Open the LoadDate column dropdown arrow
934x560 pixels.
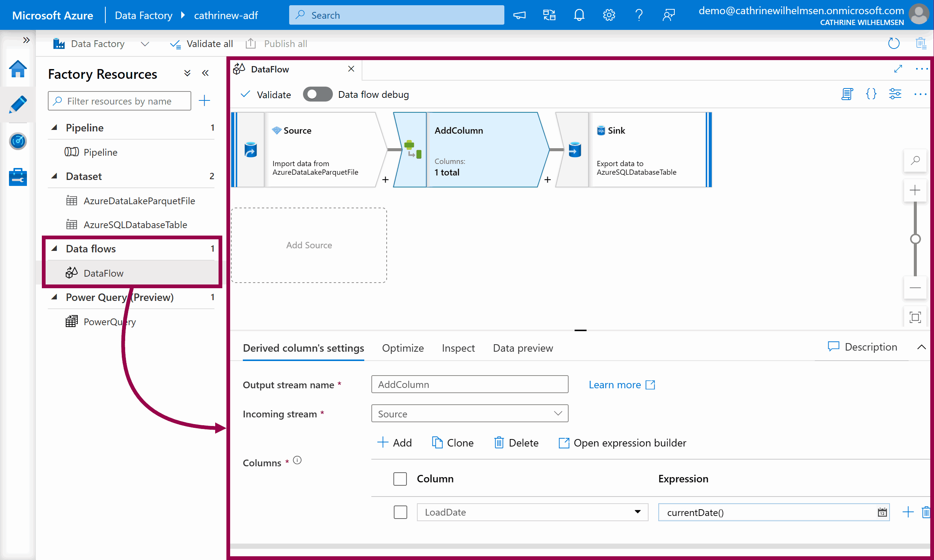click(637, 512)
